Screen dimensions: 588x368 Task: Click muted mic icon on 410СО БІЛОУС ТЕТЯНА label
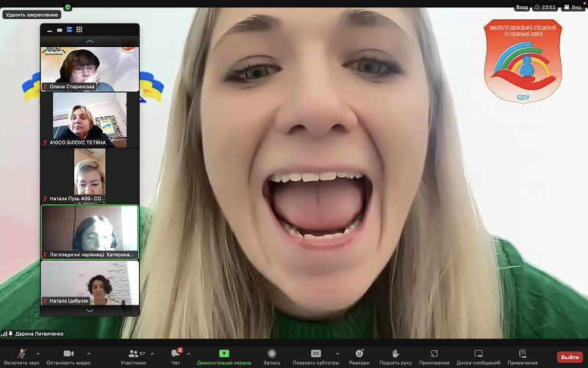pos(46,143)
